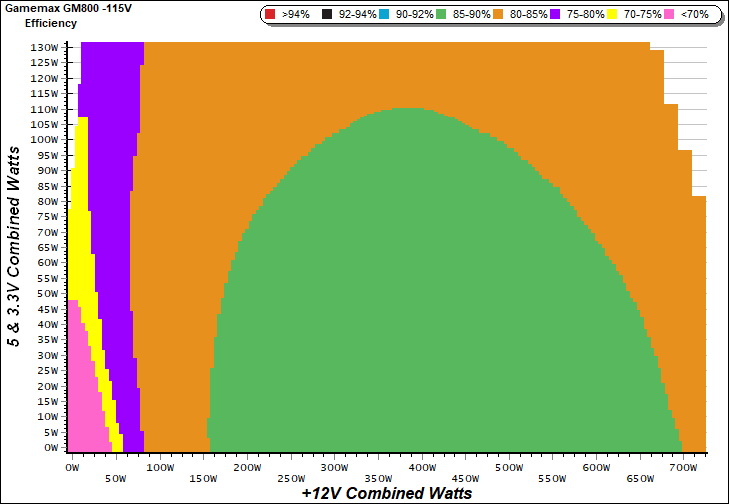Click the pink <70% efficiency region
The image size is (729, 504).
coord(78,400)
